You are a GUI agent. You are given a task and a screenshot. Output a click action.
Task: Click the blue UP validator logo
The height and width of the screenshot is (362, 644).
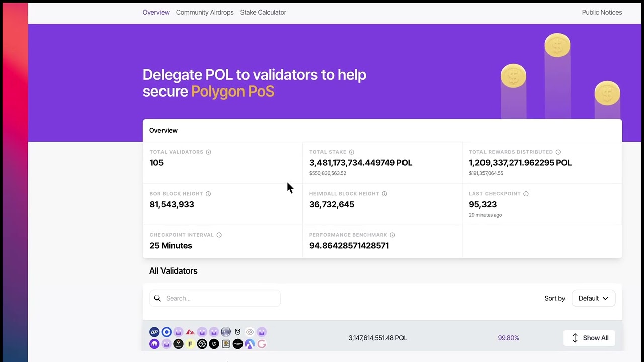(154, 332)
